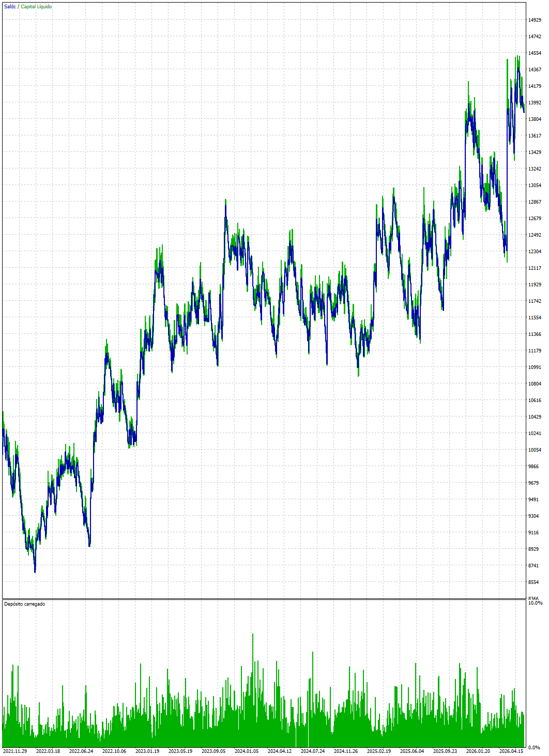Click the 13054 axis label
This screenshot has height=756, width=549.
tap(535, 186)
